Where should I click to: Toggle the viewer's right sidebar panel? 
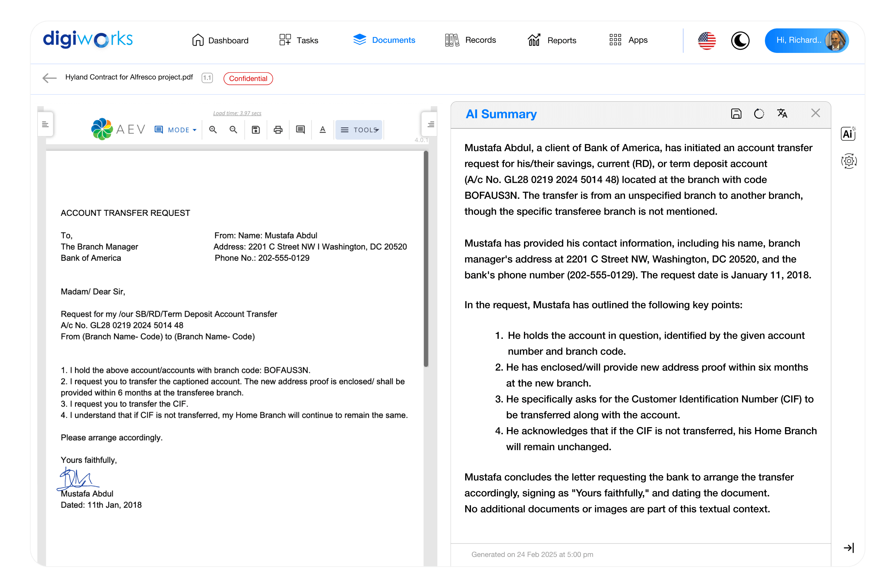[x=430, y=124]
